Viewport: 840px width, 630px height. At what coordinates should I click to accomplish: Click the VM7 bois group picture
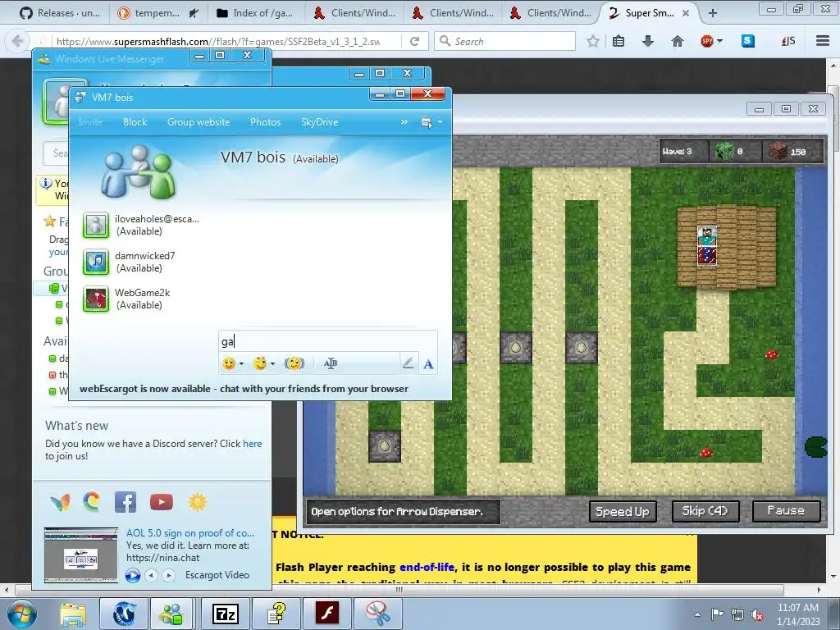tap(139, 171)
